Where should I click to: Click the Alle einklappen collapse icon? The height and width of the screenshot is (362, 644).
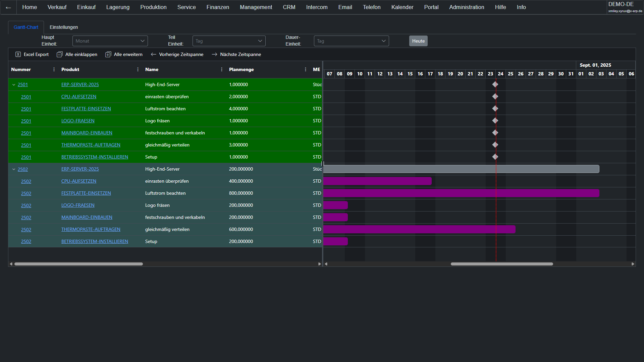tap(60, 54)
